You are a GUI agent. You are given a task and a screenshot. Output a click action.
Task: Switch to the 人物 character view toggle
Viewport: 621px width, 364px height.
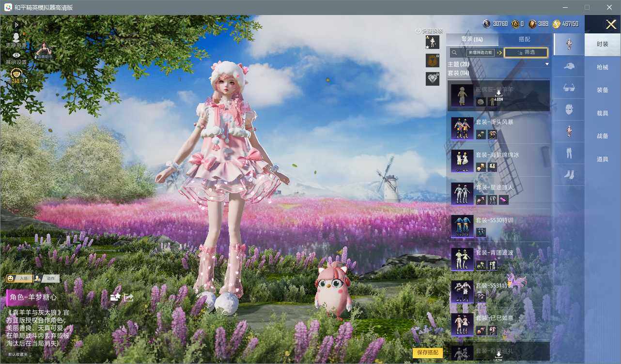pos(19,278)
